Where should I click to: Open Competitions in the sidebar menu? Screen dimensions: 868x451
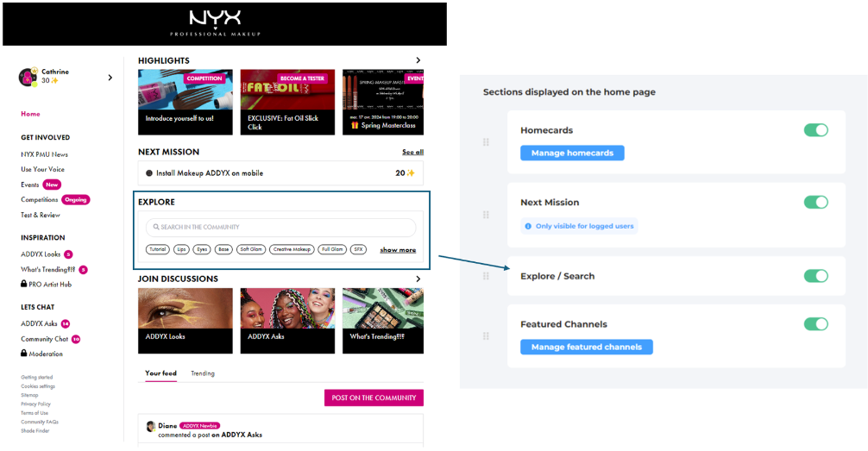coord(40,199)
